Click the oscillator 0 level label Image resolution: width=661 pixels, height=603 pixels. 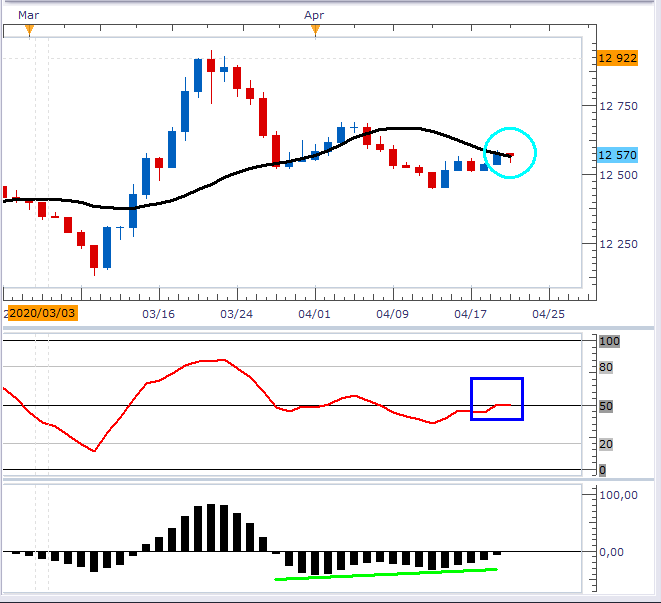point(602,470)
